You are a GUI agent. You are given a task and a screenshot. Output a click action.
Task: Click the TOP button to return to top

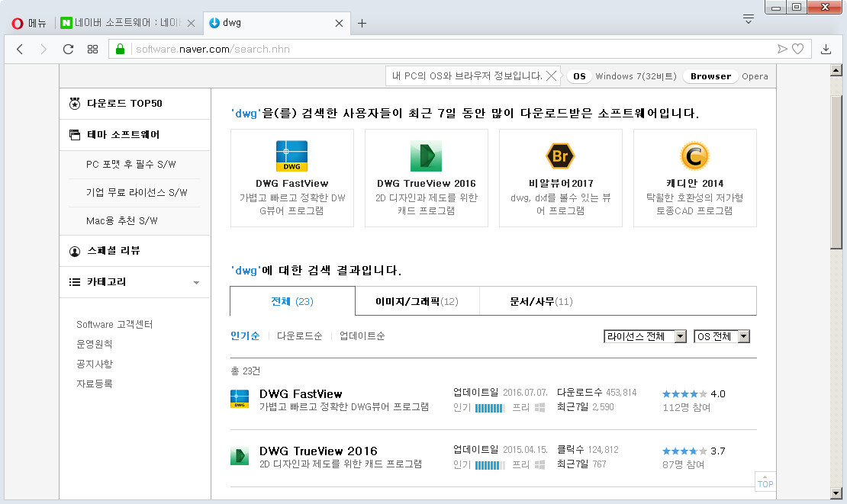click(x=765, y=481)
